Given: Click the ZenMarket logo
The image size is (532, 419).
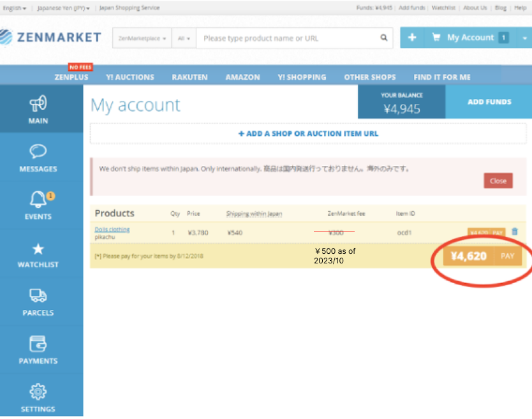Looking at the screenshot, I should click(50, 38).
